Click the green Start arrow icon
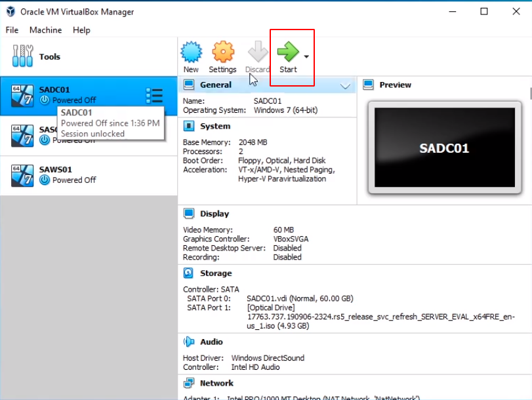 [x=287, y=52]
